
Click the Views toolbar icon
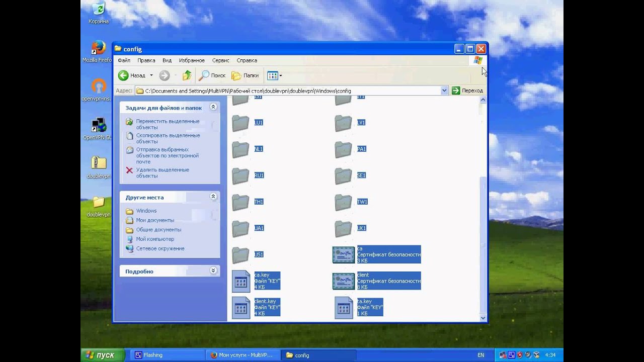tap(272, 75)
